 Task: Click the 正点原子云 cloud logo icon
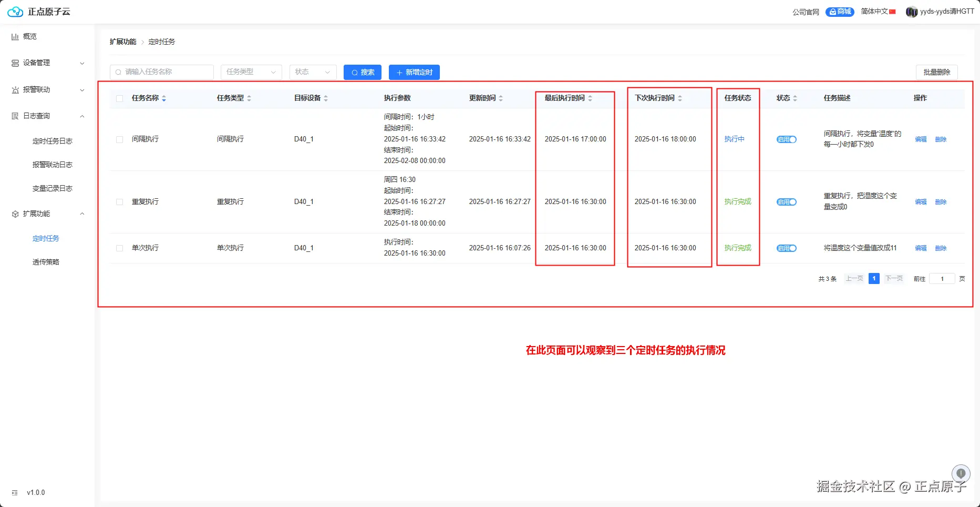[15, 12]
